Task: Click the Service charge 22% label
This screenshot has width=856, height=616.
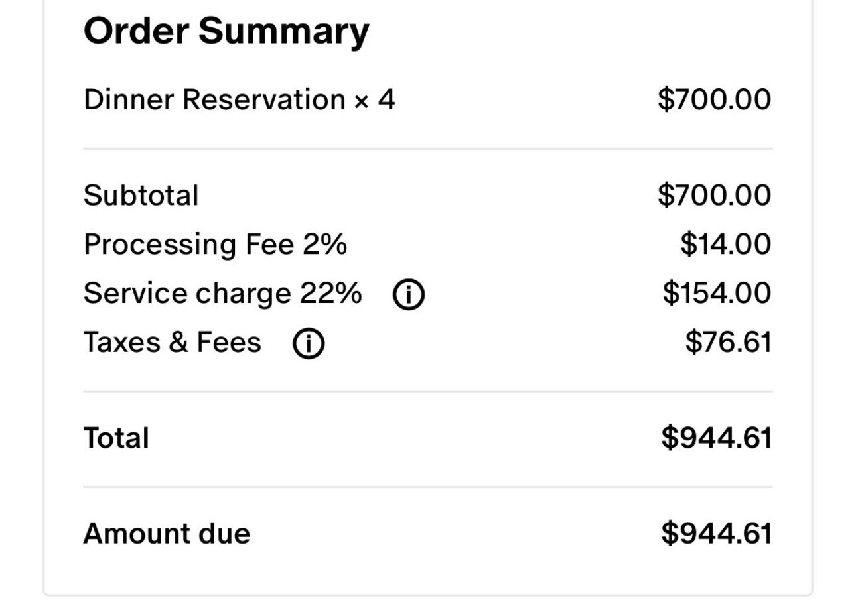Action: tap(222, 292)
